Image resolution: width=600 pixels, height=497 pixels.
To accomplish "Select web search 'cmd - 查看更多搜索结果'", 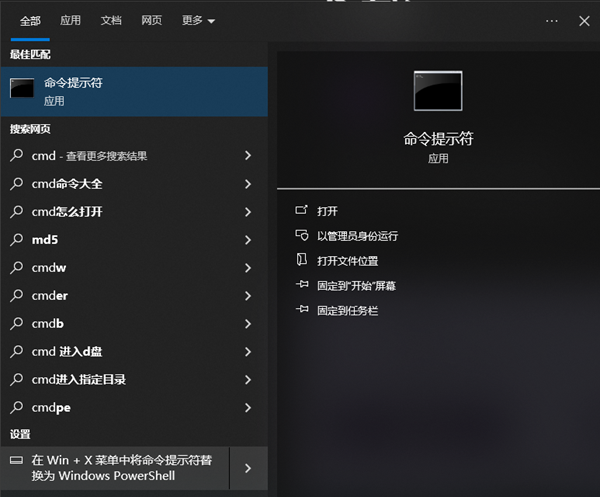I will click(x=134, y=156).
